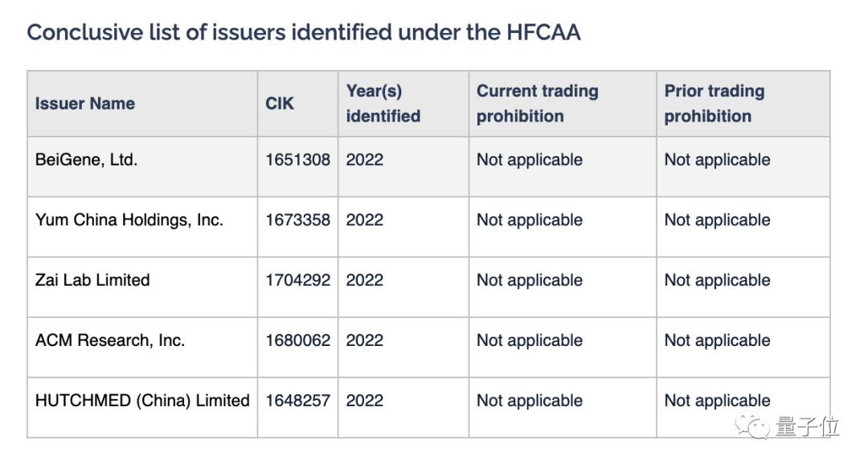Select CIK number 1704292
The height and width of the screenshot is (465, 868).
tap(297, 281)
